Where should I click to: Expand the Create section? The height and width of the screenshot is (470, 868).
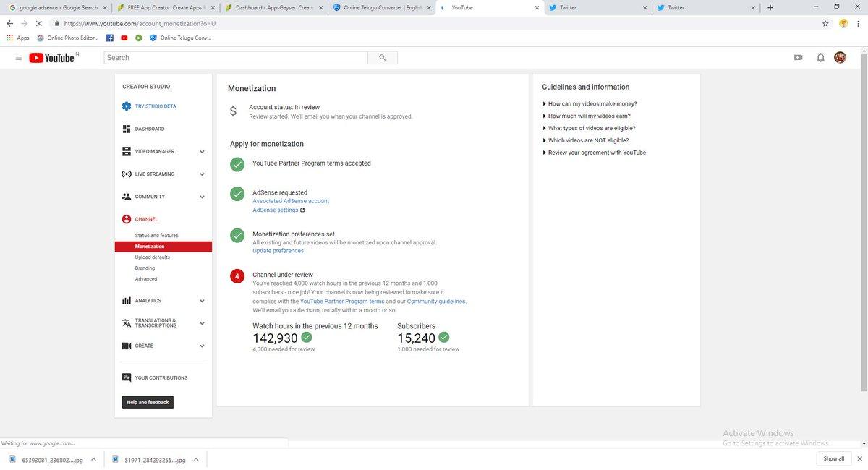tap(202, 346)
